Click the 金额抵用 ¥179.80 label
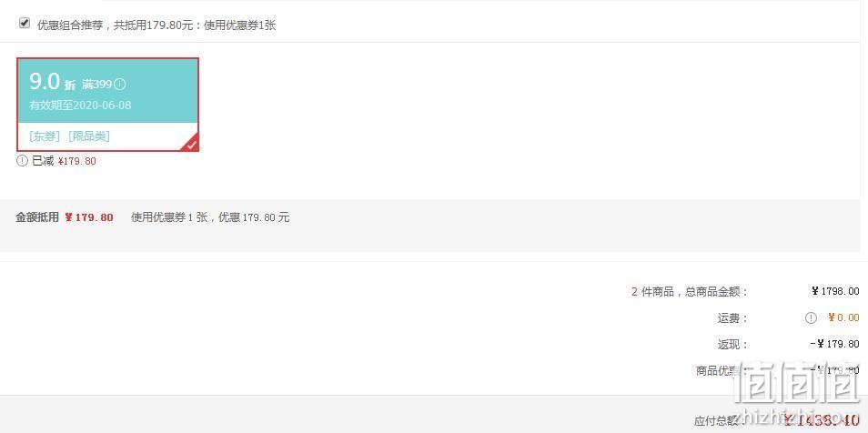The height and width of the screenshot is (433, 868). pyautogui.click(x=65, y=217)
